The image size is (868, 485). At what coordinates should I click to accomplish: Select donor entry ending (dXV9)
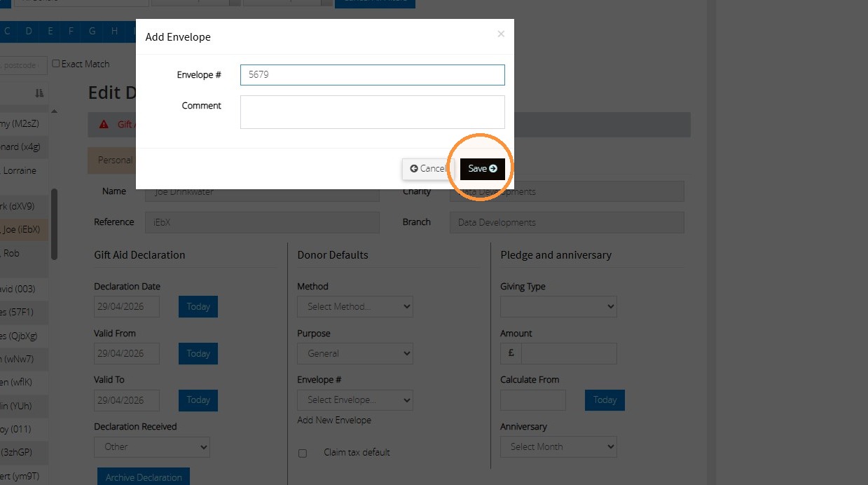coord(24,206)
